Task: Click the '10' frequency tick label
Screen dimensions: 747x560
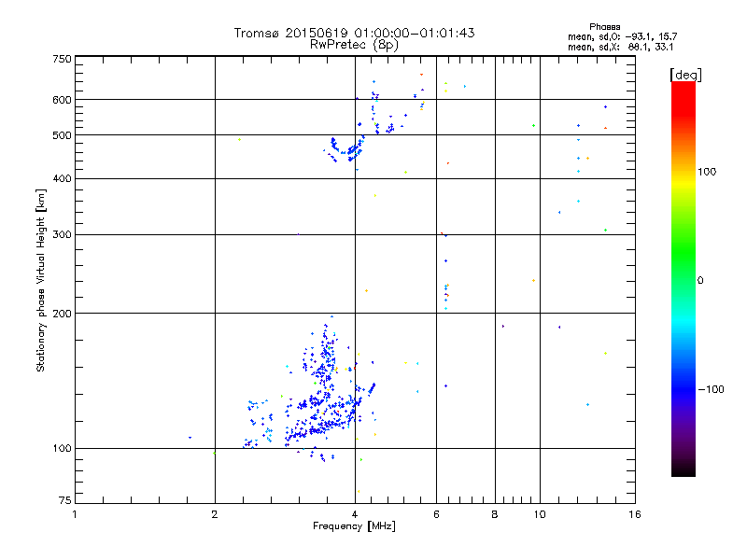Action: click(540, 514)
